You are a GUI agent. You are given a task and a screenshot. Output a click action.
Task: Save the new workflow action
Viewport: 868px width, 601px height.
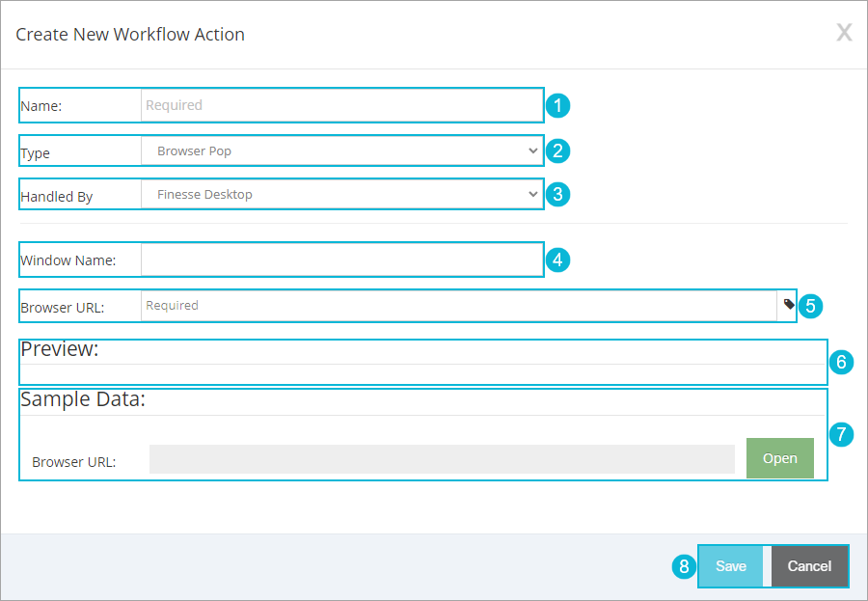(x=731, y=566)
